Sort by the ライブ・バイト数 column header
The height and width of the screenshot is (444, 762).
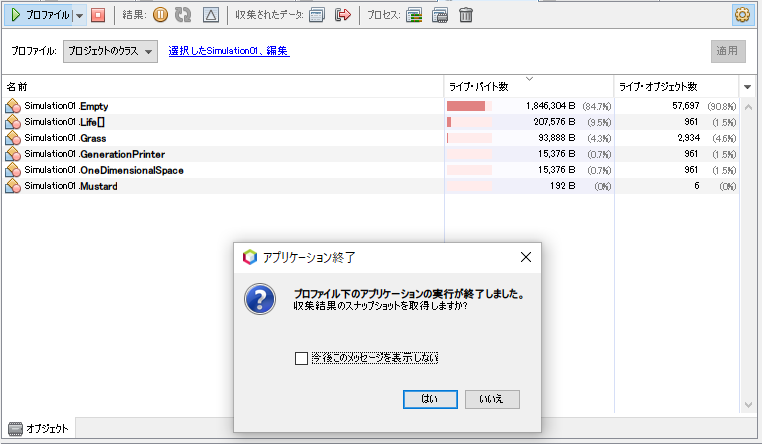529,86
